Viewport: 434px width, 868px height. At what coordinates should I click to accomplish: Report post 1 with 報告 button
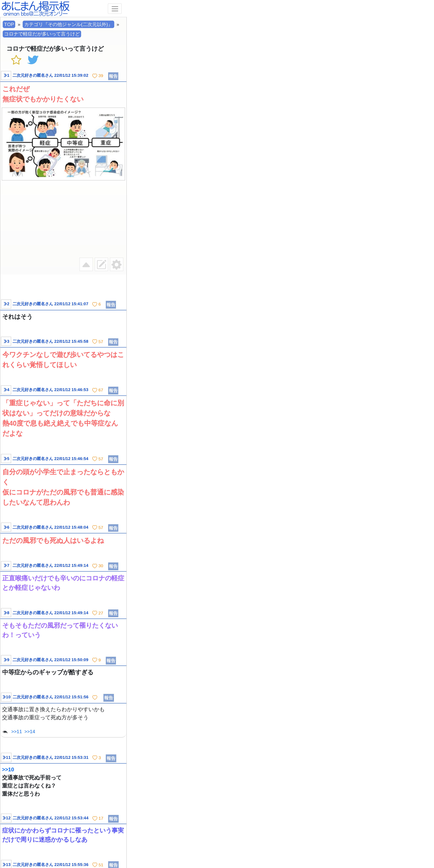[113, 76]
